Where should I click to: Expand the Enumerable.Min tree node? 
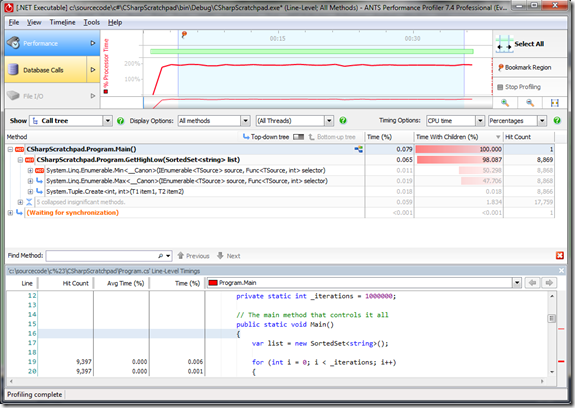point(30,170)
